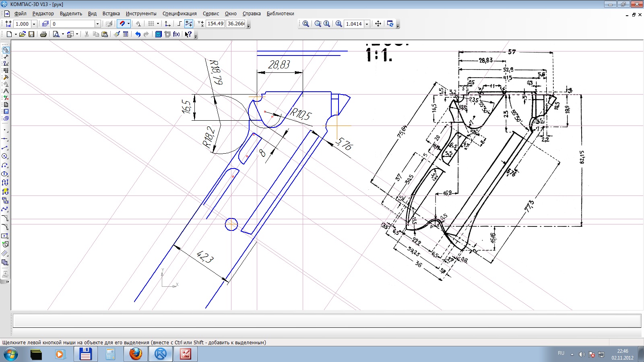
Task: Open an existing file via folder icon
Action: pyautogui.click(x=23, y=34)
